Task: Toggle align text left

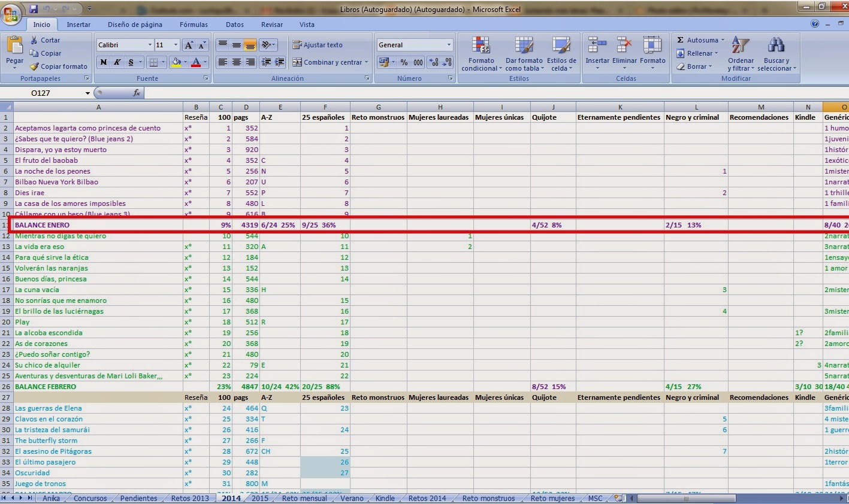Action: pos(223,62)
